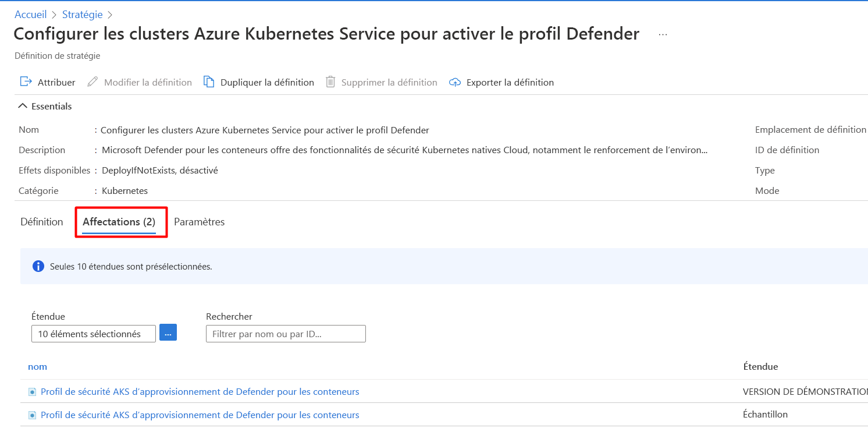Click the Attribuer assign icon
This screenshot has width=868, height=435.
point(26,82)
